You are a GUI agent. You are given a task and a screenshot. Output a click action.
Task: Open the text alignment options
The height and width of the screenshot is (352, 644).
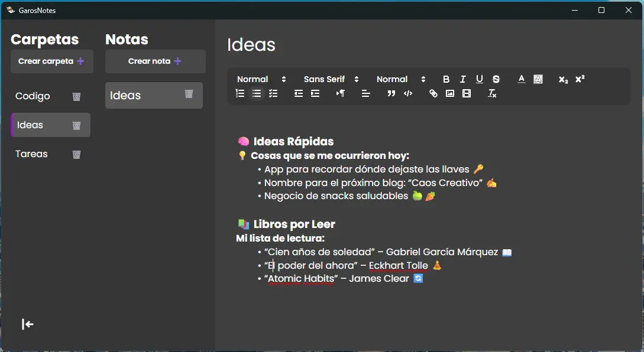click(365, 93)
